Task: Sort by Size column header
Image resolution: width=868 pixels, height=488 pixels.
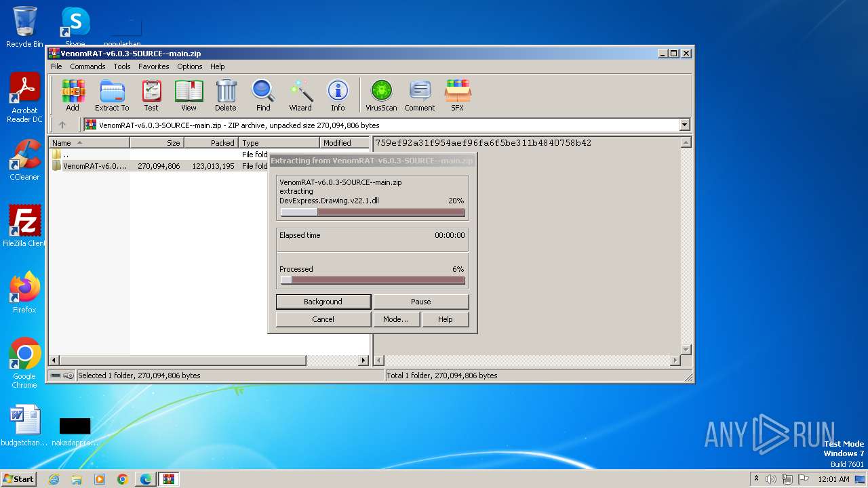Action: (x=157, y=142)
